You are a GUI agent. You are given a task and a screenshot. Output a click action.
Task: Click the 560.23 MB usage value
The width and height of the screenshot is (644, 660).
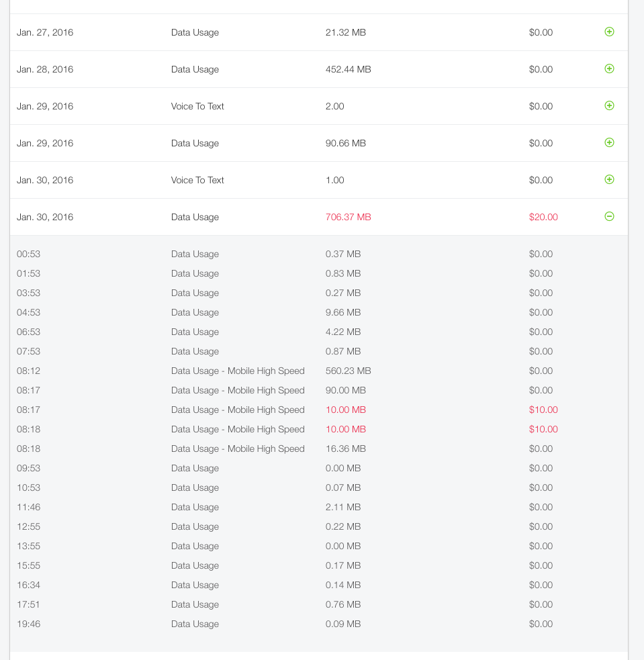[348, 371]
